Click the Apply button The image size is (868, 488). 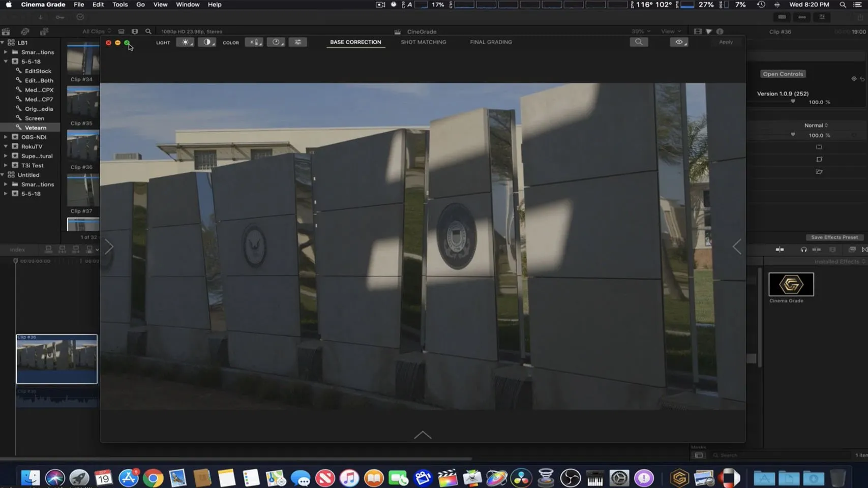click(x=726, y=42)
